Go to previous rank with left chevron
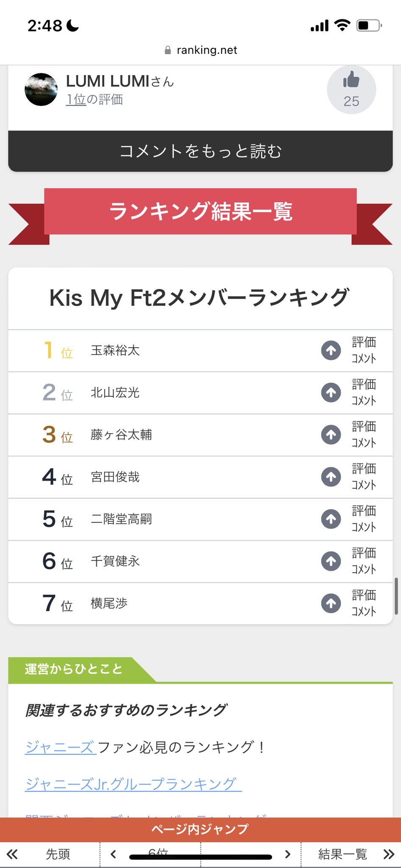401x868 pixels. pos(113,854)
